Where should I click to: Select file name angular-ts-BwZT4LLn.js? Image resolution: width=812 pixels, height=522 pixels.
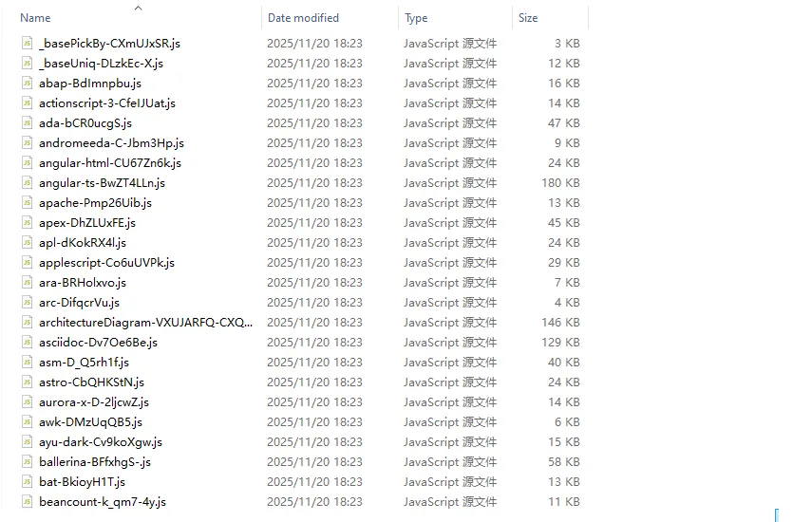(102, 182)
